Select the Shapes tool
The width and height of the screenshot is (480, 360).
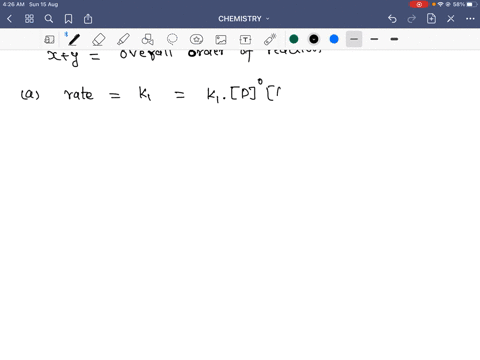[148, 39]
